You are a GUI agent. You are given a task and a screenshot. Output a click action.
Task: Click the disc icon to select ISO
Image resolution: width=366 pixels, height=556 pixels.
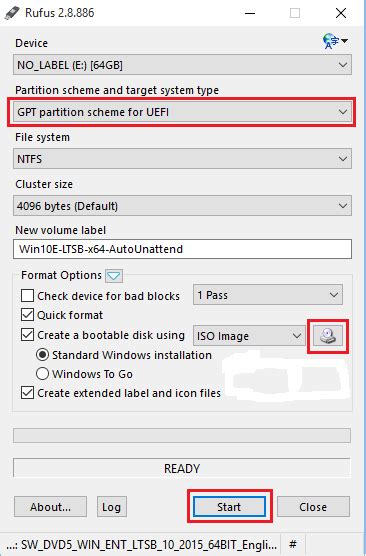click(328, 335)
